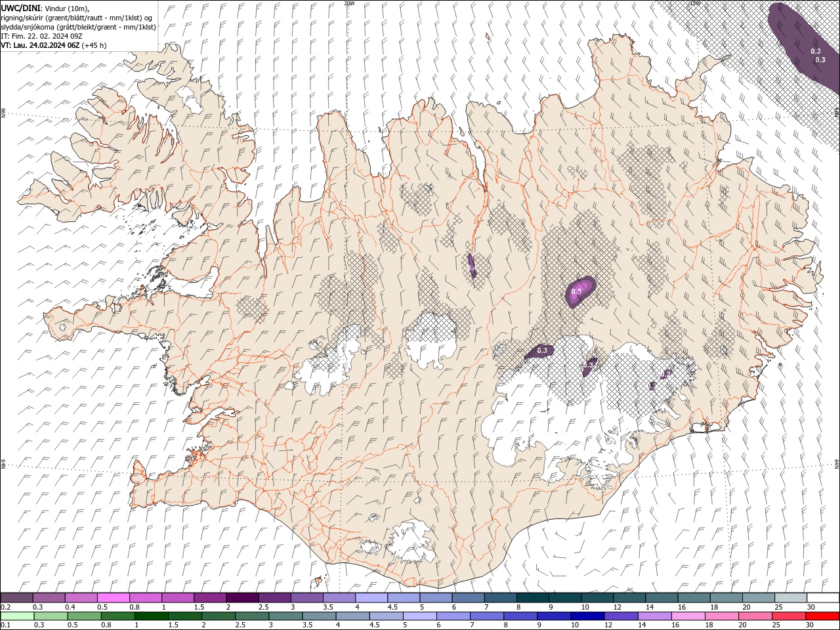The image size is (840, 630).
Task: Choose the dark teal snow swatch between 8 and 9
Action: tap(532, 598)
